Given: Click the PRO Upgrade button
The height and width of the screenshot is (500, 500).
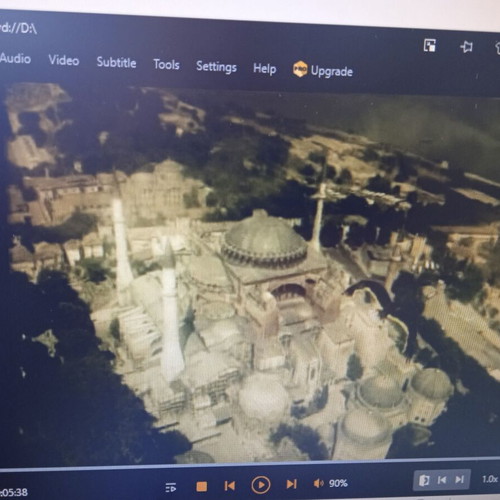Looking at the screenshot, I should pos(323,70).
